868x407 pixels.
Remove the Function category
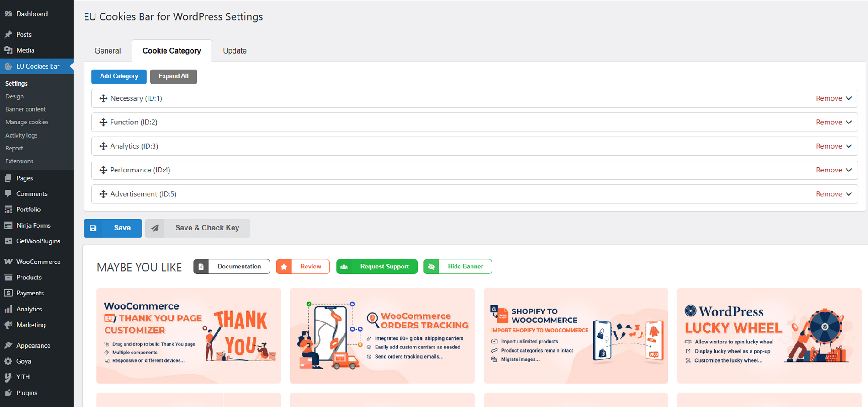tap(829, 122)
